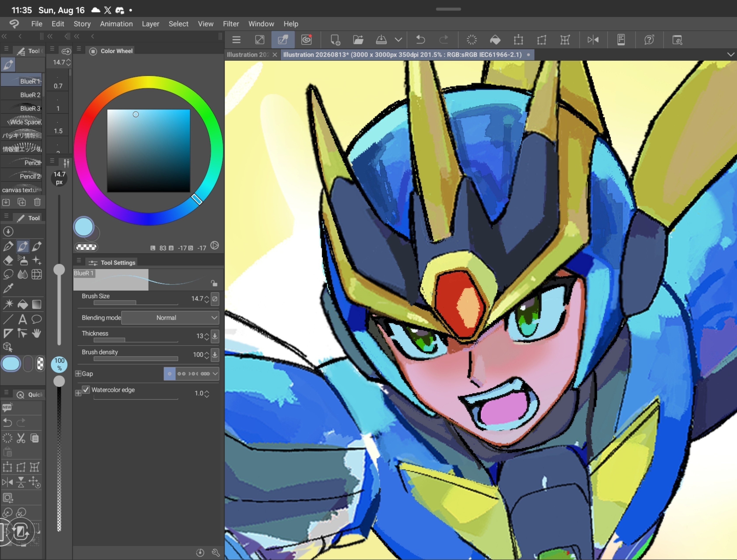Screen dimensions: 737x560
Task: Open the Layer menu
Action: (151, 24)
